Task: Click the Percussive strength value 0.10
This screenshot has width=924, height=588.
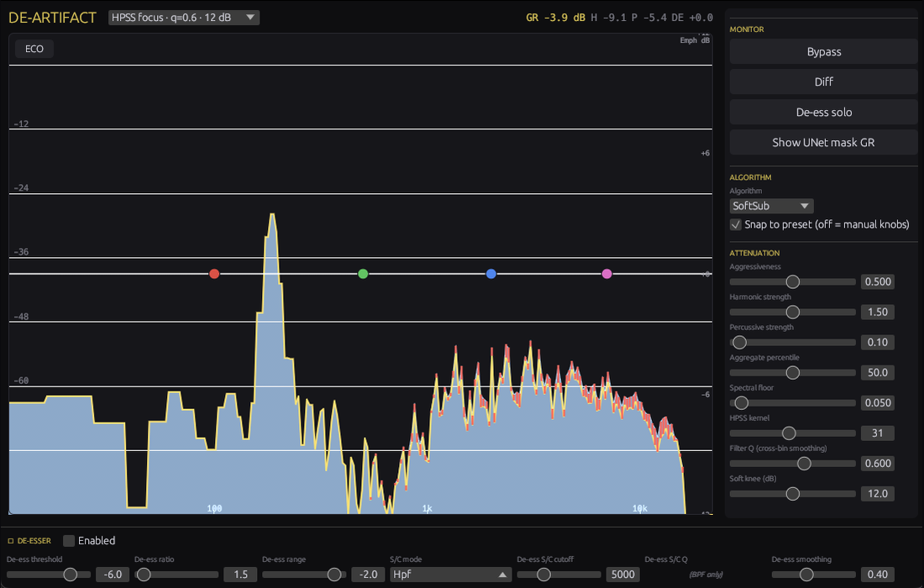Action: pyautogui.click(x=878, y=343)
